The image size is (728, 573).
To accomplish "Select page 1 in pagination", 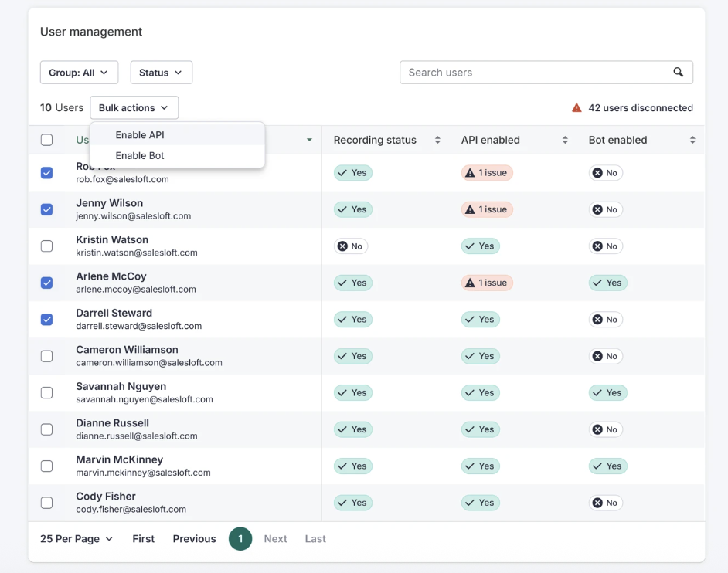I will point(240,539).
